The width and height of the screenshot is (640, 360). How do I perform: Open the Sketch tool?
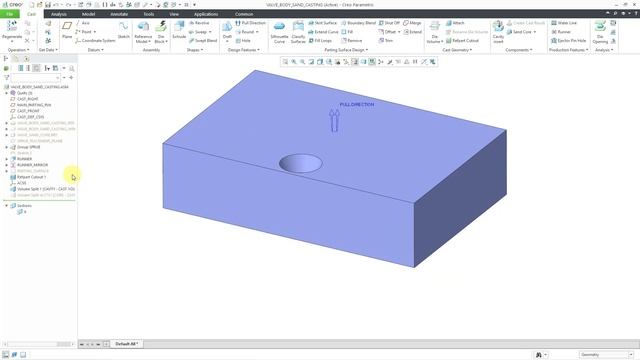pos(123,30)
